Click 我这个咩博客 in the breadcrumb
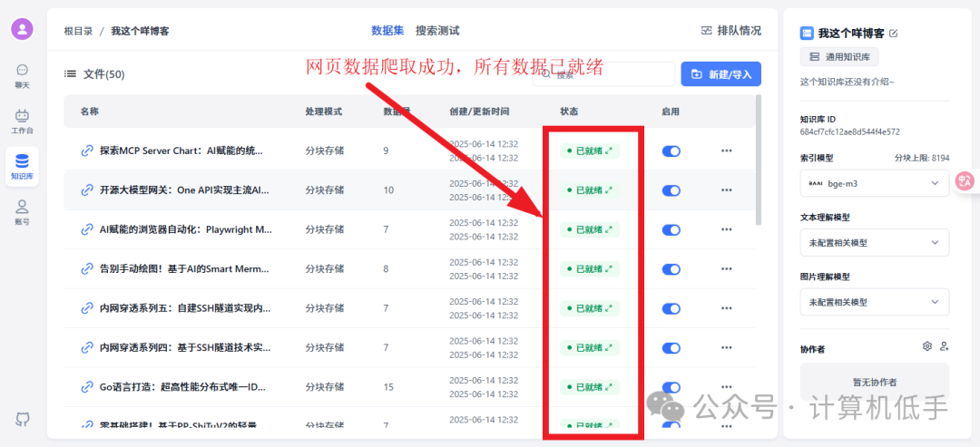 (140, 31)
